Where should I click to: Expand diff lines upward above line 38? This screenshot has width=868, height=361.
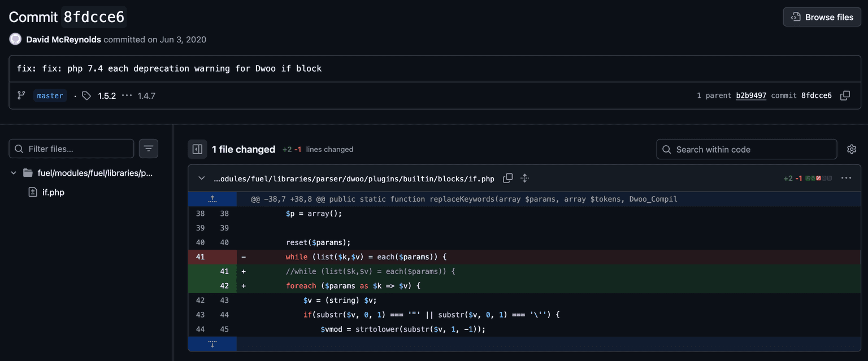[x=212, y=199]
